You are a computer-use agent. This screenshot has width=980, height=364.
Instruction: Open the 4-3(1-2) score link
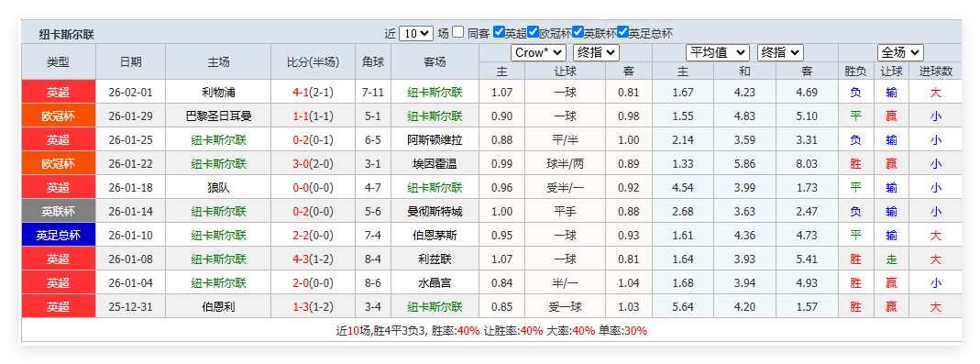coord(313,259)
